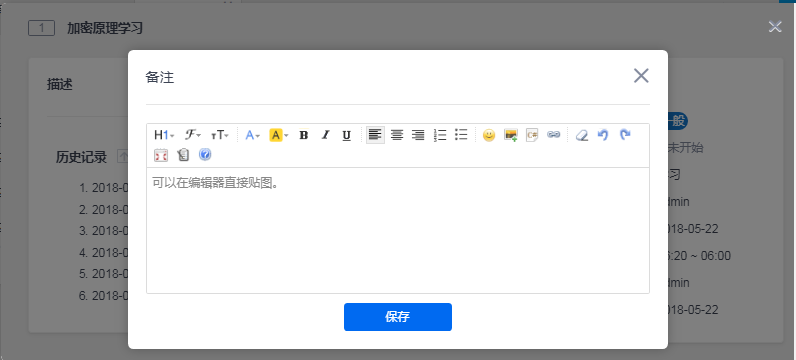Insert a numbered list
The height and width of the screenshot is (360, 796).
[x=440, y=135]
